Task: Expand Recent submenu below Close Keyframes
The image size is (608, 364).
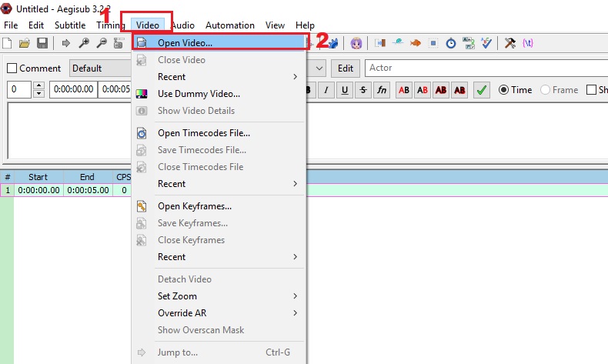Action: pyautogui.click(x=229, y=257)
